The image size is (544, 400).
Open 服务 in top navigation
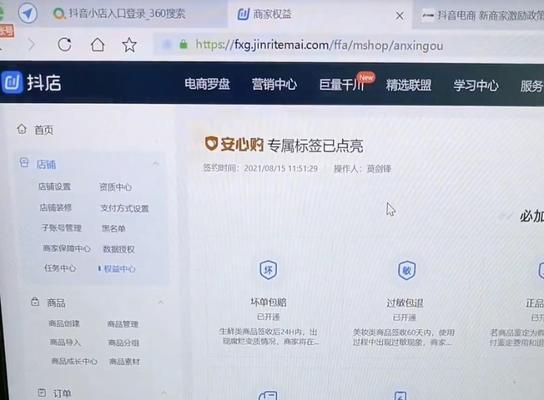point(532,86)
